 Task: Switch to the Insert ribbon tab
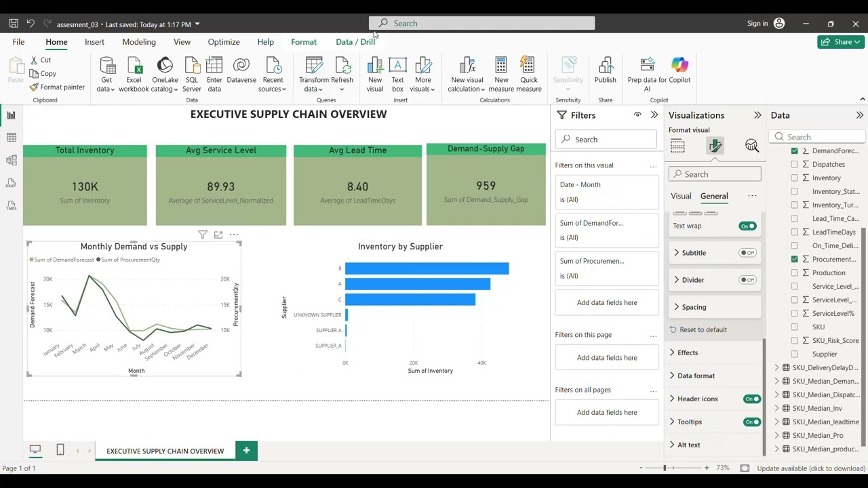click(95, 42)
